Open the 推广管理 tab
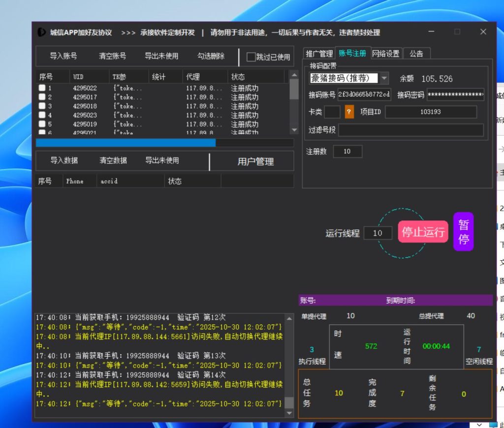Screen dimensions: 504x428 [x=319, y=53]
